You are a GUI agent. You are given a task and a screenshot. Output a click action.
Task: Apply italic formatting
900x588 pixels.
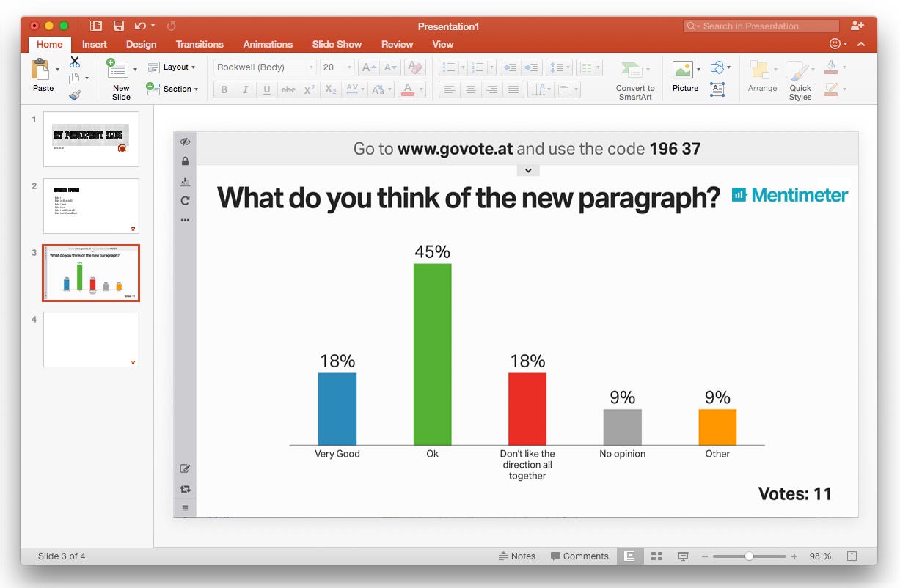244,89
